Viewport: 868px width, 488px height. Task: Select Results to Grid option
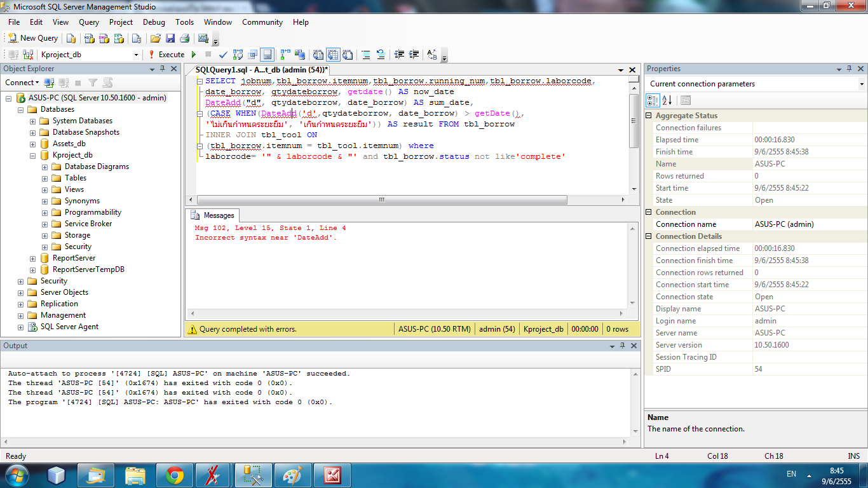[x=333, y=55]
